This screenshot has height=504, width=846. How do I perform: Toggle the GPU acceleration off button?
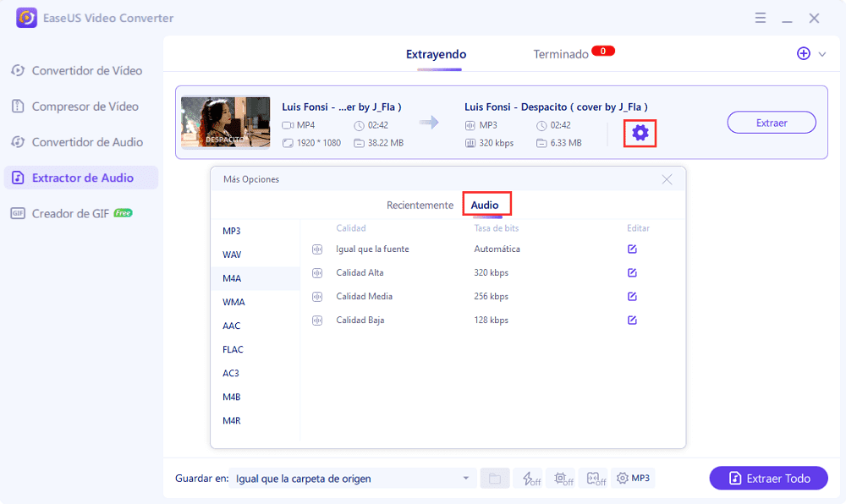pyautogui.click(x=563, y=478)
